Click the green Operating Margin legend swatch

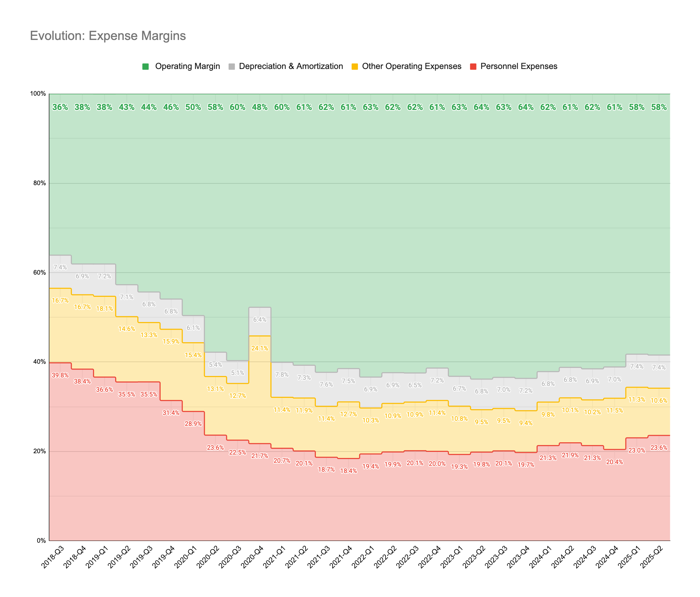click(146, 67)
